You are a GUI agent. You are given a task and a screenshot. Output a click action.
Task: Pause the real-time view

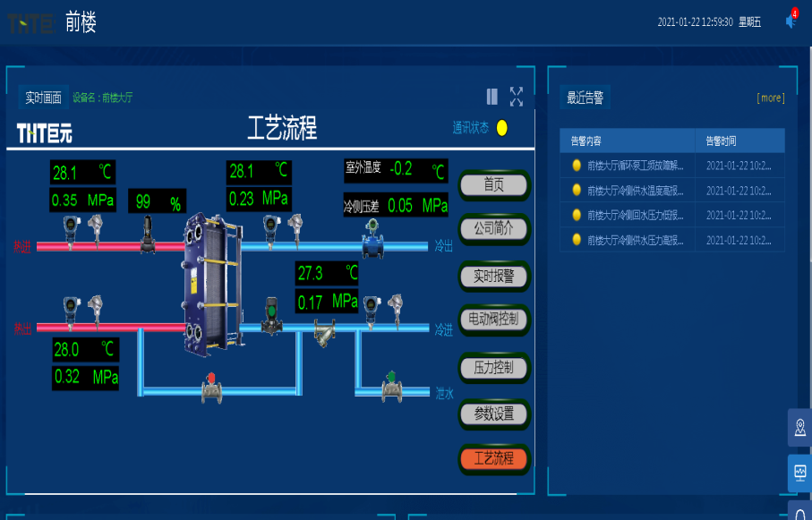[491, 97]
